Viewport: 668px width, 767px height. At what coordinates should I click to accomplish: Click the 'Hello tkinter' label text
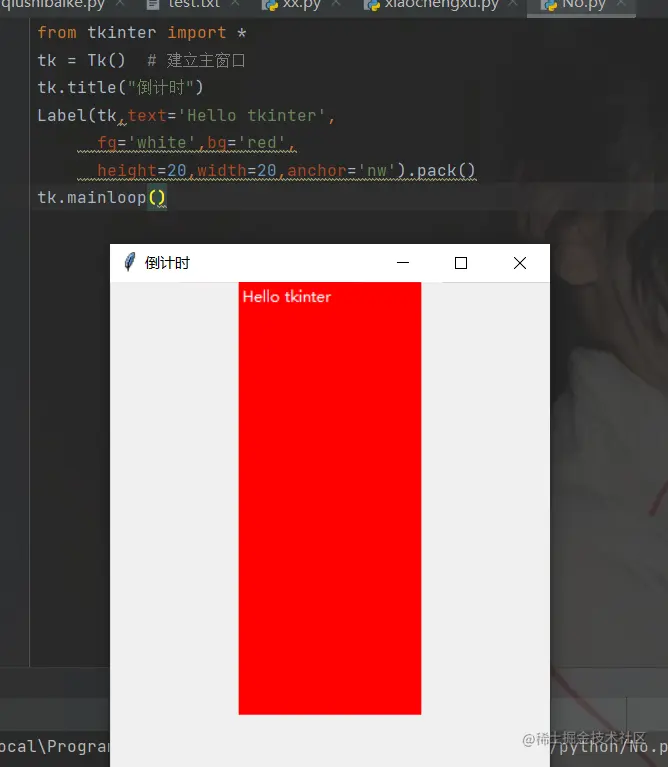[287, 296]
